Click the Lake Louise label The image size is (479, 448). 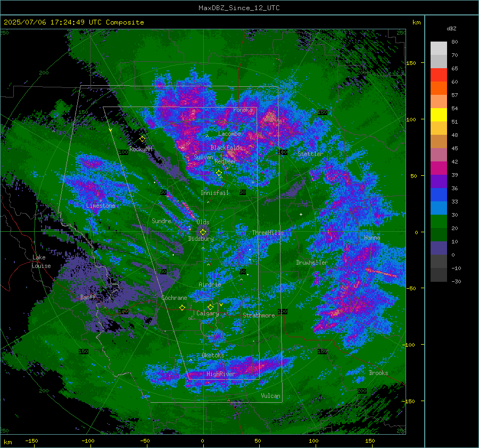41,262
